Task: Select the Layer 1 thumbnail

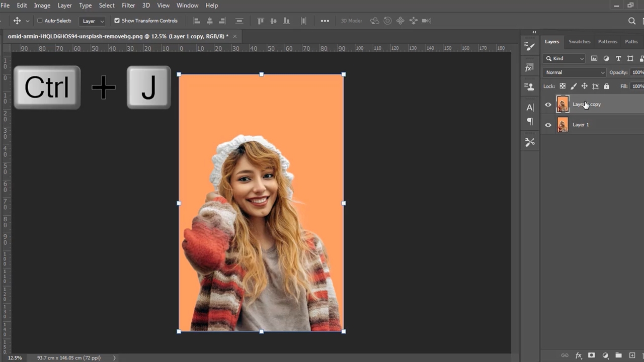Action: point(562,125)
